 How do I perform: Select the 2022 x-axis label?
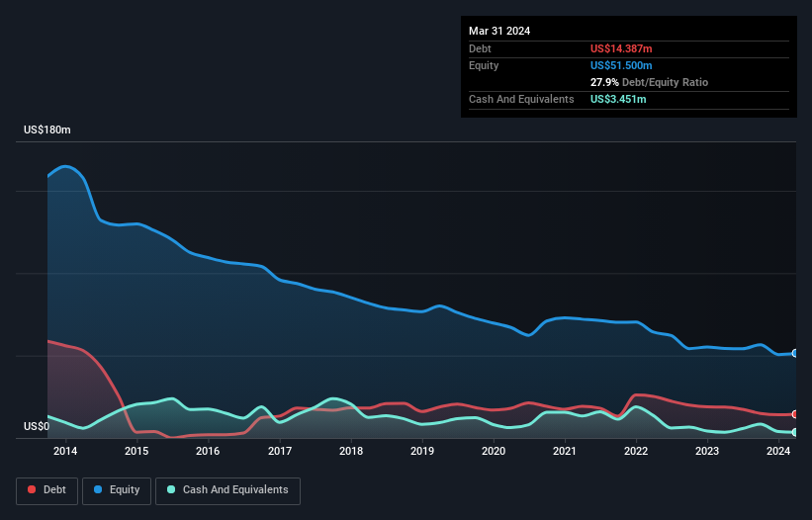(636, 451)
